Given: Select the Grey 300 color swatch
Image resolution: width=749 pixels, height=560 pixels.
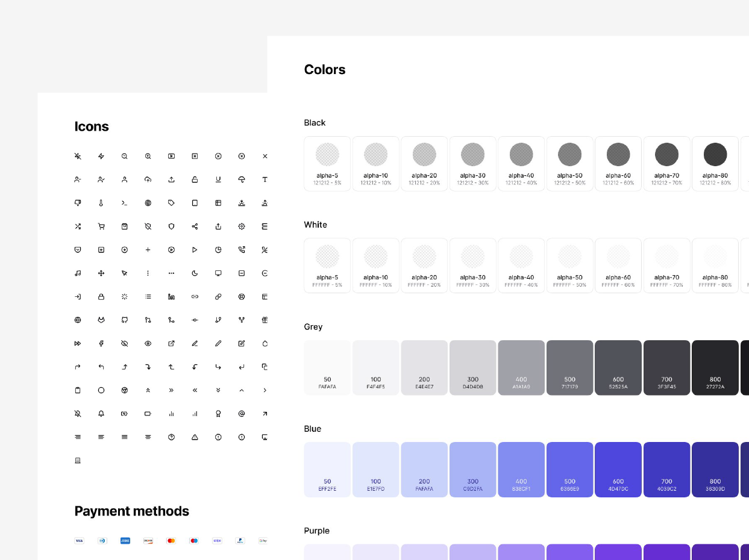Looking at the screenshot, I should point(472,368).
